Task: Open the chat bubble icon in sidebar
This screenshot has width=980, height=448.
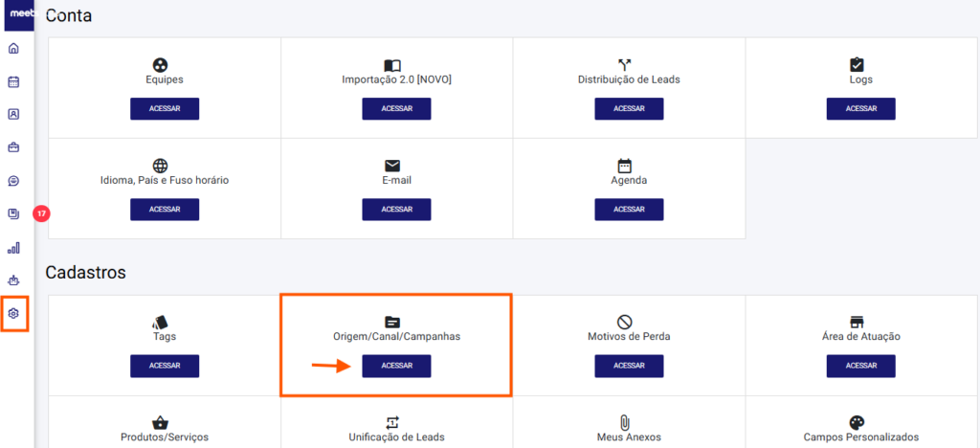Action: click(x=13, y=181)
